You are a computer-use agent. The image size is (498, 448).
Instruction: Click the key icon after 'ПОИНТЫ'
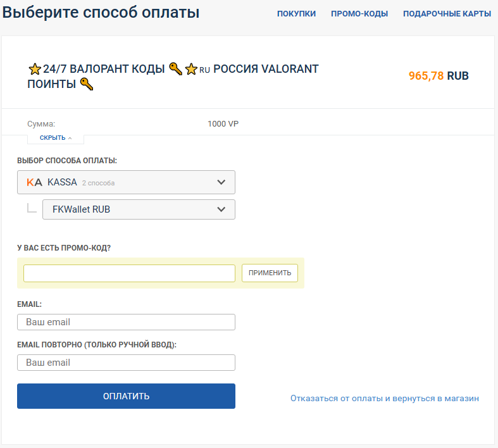point(87,84)
